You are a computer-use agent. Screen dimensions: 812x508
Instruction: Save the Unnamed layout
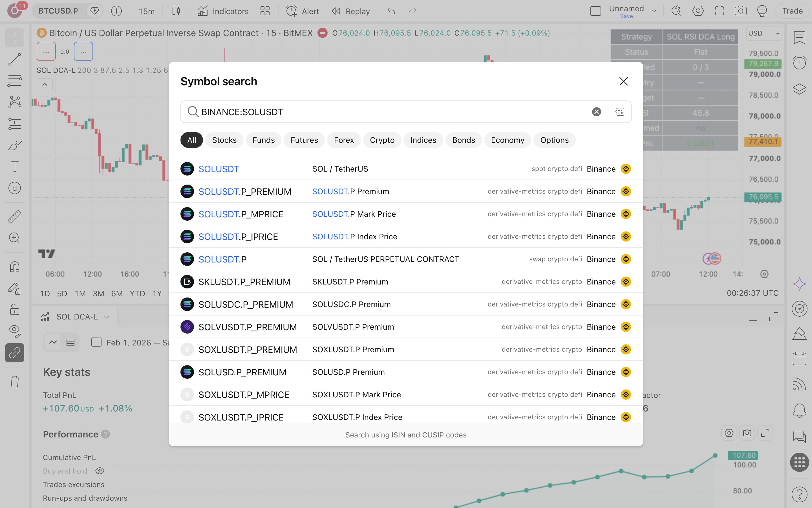coord(626,16)
